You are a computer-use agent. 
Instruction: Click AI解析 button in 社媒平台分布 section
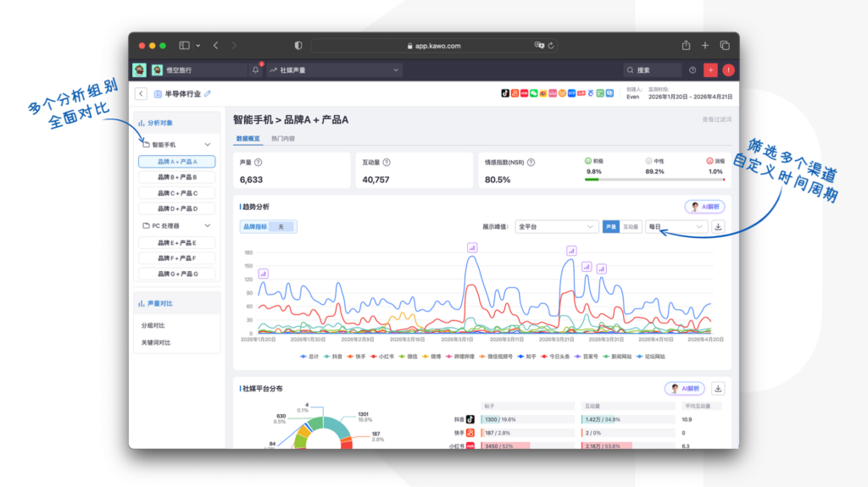[685, 389]
